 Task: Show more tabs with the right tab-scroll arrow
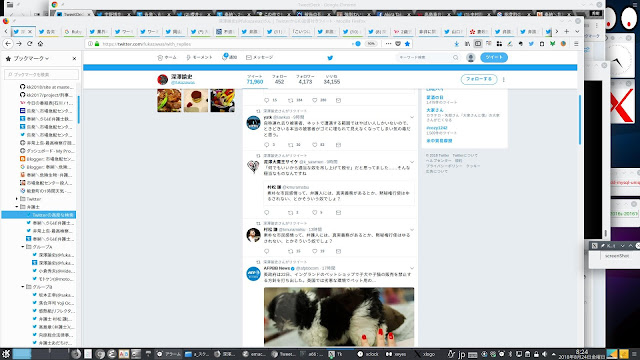pyautogui.click(x=556, y=31)
